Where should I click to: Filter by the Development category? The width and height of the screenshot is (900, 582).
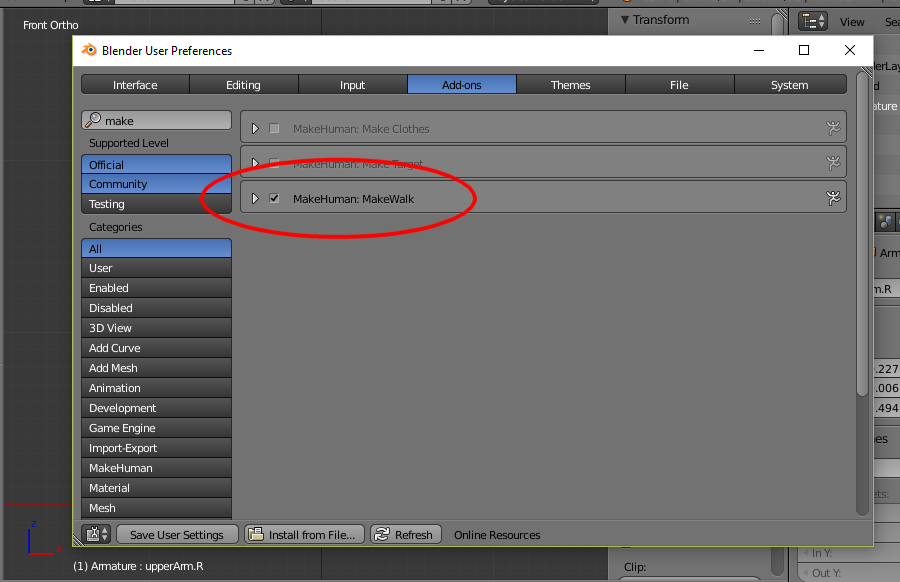156,408
